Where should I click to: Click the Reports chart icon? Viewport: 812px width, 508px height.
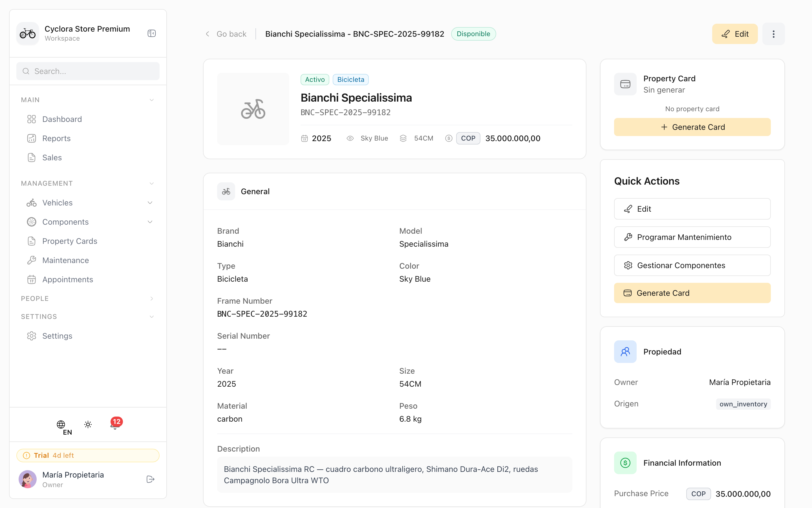click(32, 138)
